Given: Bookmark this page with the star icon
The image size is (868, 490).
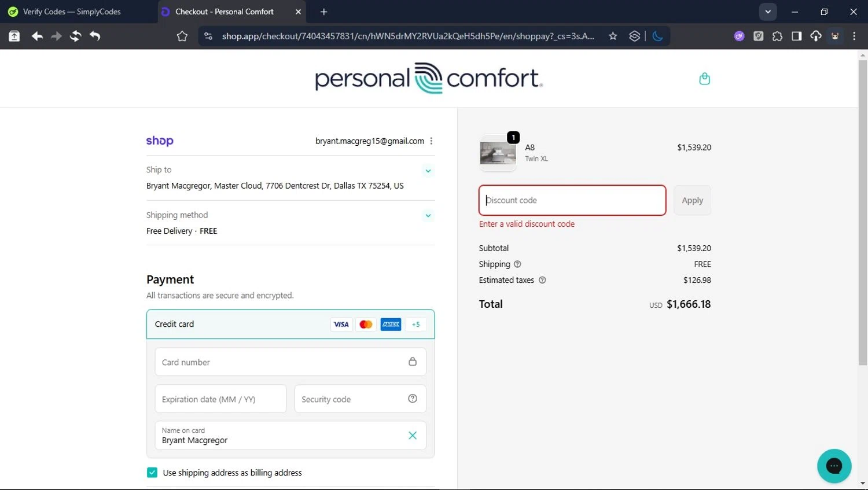Looking at the screenshot, I should click(613, 36).
